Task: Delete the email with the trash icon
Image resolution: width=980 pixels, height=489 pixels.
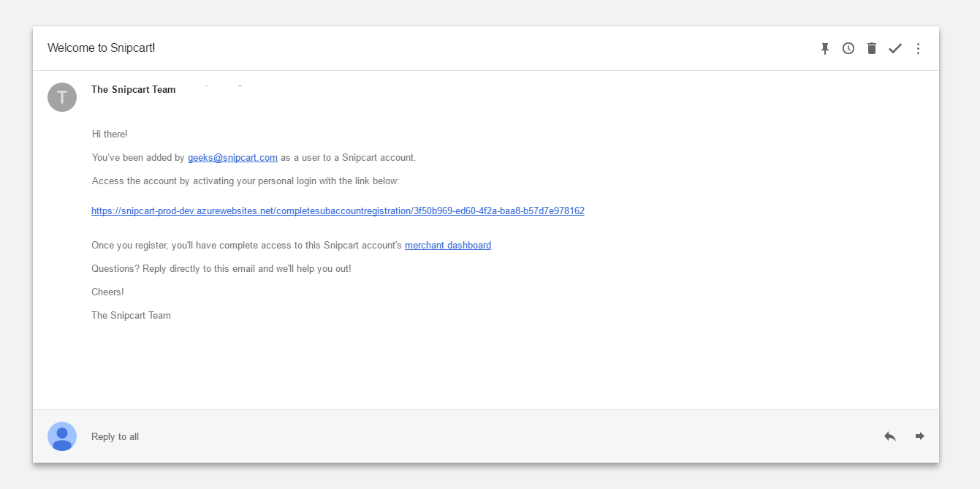Action: [x=872, y=48]
